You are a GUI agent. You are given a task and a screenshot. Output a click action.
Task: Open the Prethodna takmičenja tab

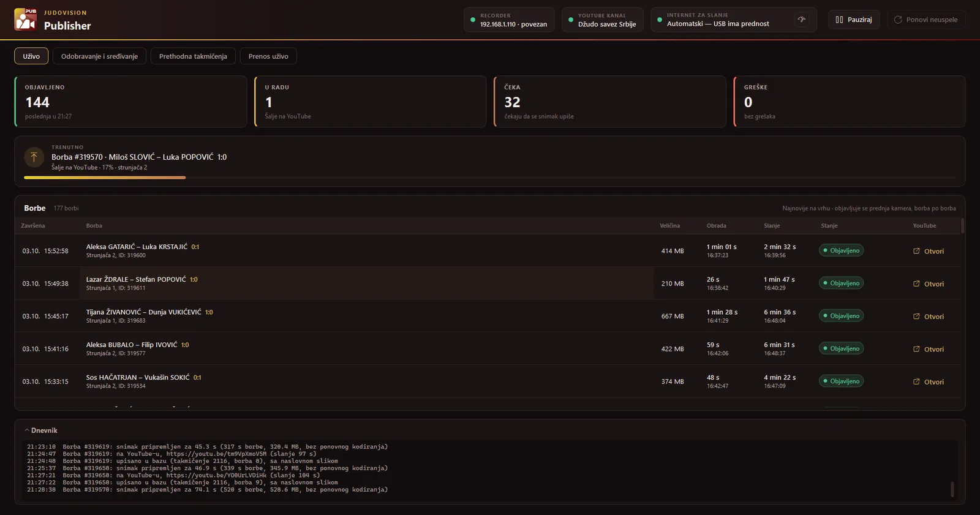pos(193,56)
